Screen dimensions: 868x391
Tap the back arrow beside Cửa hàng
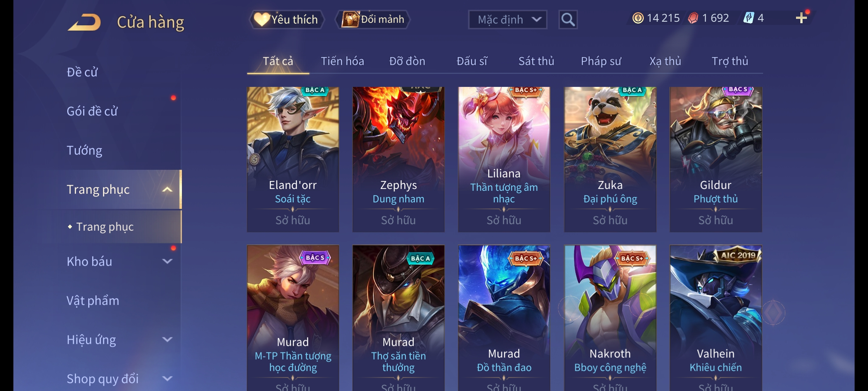point(84,22)
